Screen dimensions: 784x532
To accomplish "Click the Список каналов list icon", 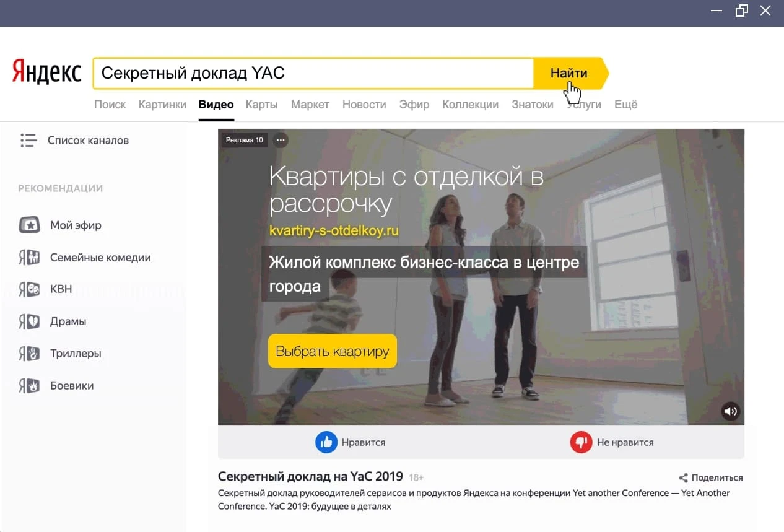I will 28,140.
